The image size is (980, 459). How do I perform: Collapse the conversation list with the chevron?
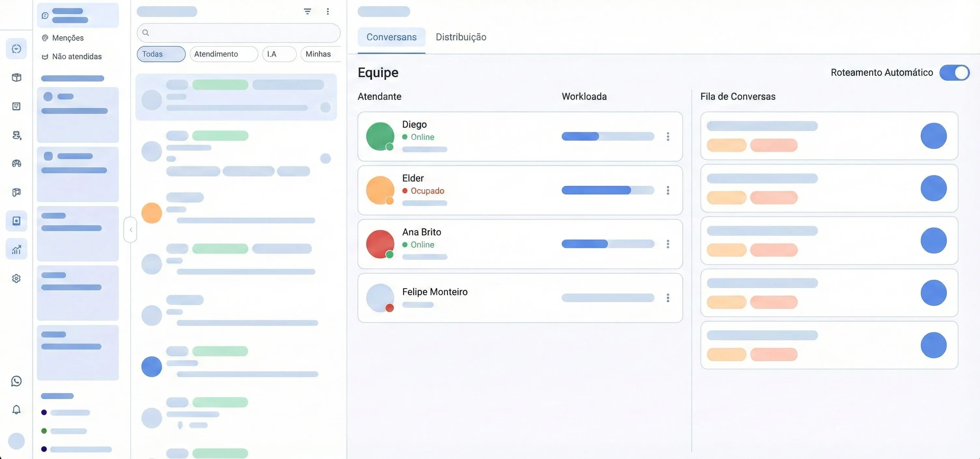click(130, 229)
